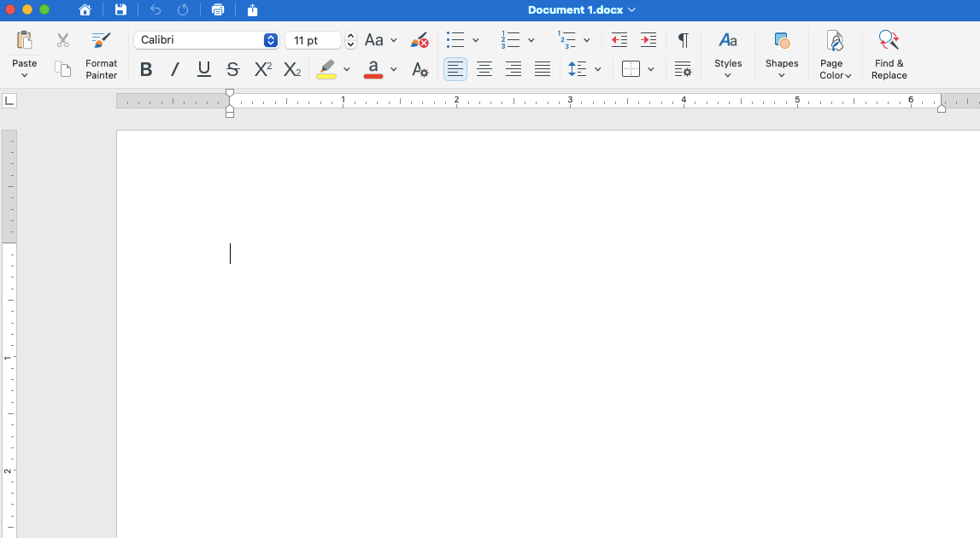Image resolution: width=980 pixels, height=538 pixels.
Task: Open advanced font settings icon
Action: [x=420, y=69]
